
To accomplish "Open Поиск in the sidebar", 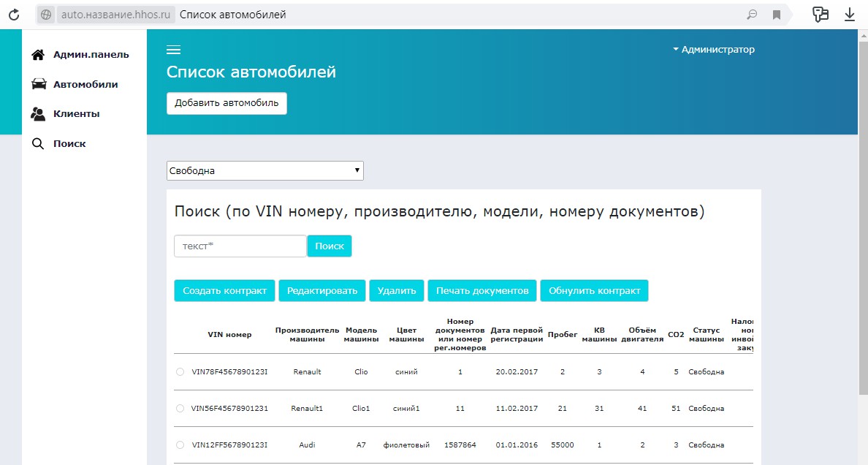I will pos(69,143).
